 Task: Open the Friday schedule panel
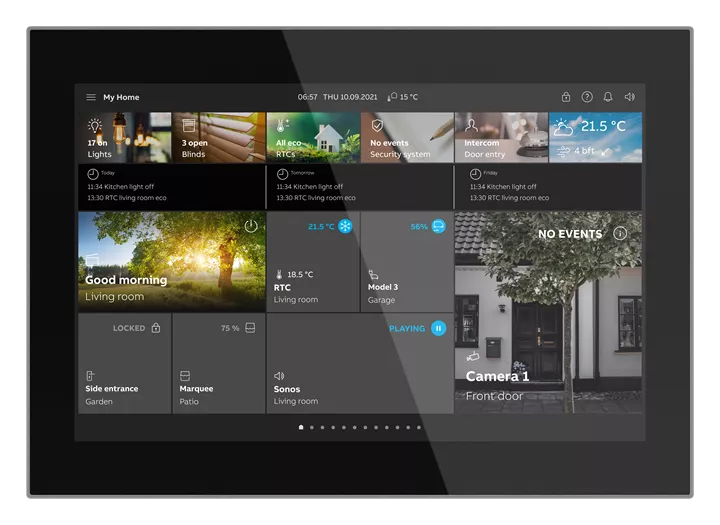[x=549, y=187]
